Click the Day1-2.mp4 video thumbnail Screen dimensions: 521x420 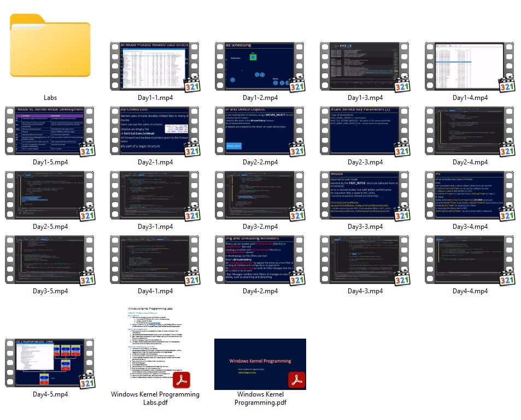(x=260, y=67)
